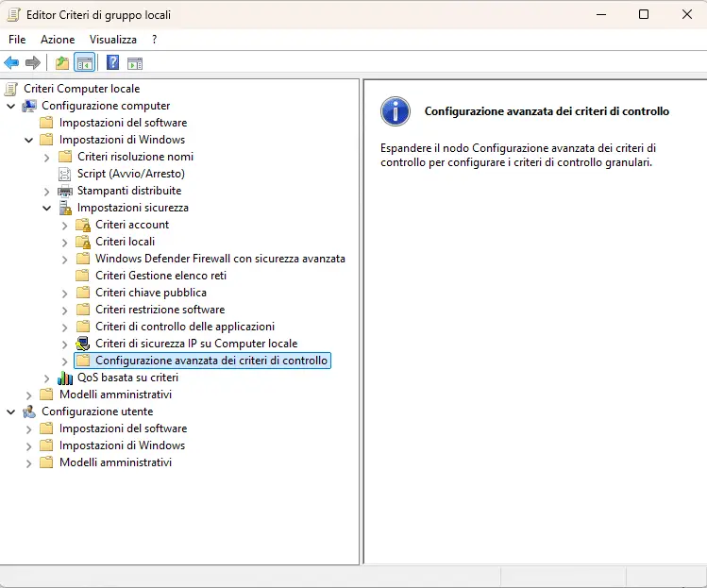The image size is (707, 588).
Task: Toggle the Show/Hide action pane icon
Action: pyautogui.click(x=135, y=63)
